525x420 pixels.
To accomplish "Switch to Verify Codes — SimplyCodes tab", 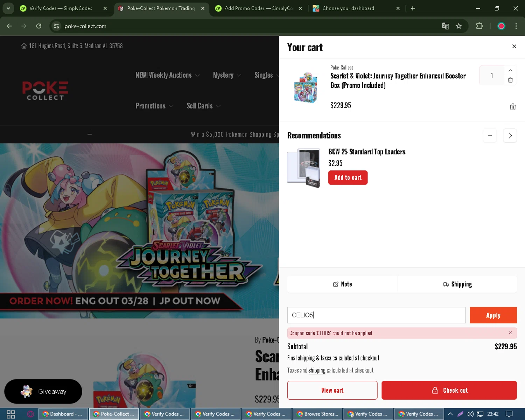I will coord(61,8).
